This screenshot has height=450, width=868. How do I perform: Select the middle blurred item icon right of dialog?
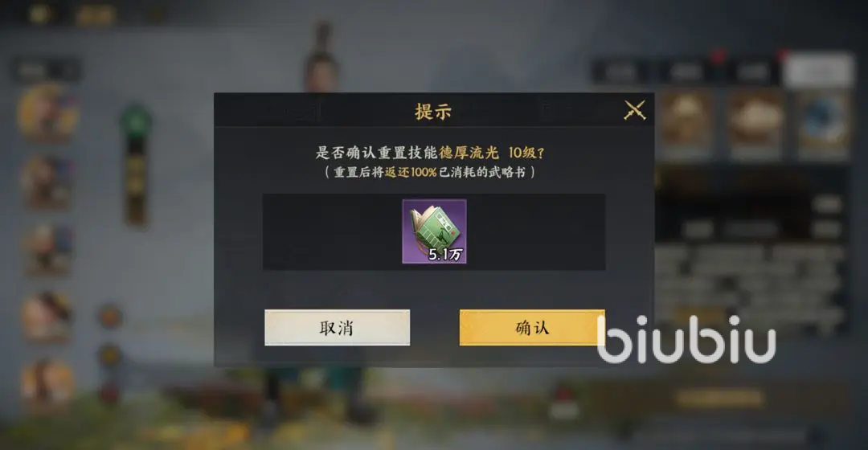pyautogui.click(x=755, y=125)
